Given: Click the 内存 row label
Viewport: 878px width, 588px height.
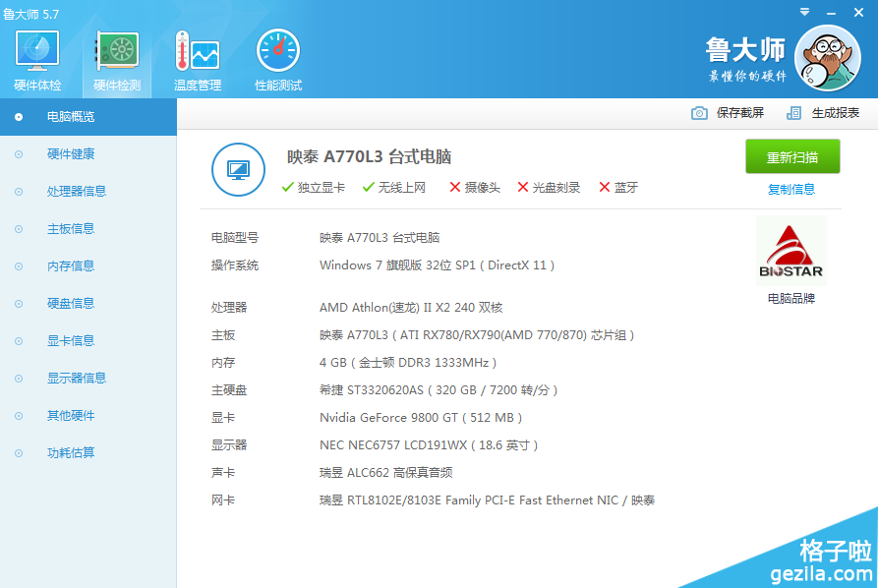Looking at the screenshot, I should click(223, 363).
